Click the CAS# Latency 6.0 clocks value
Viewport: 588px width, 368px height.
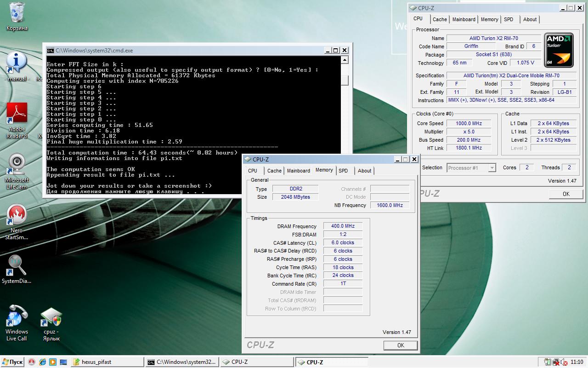tap(343, 242)
